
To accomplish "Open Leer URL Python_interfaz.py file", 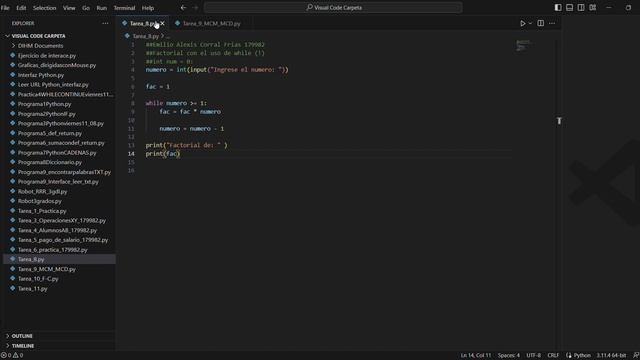I will pyautogui.click(x=53, y=84).
